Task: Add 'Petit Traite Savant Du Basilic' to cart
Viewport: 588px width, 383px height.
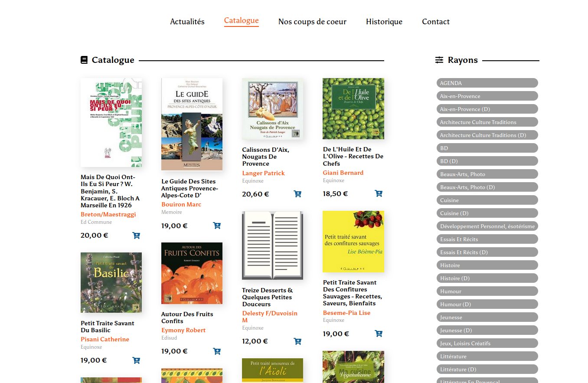Action: [136, 360]
